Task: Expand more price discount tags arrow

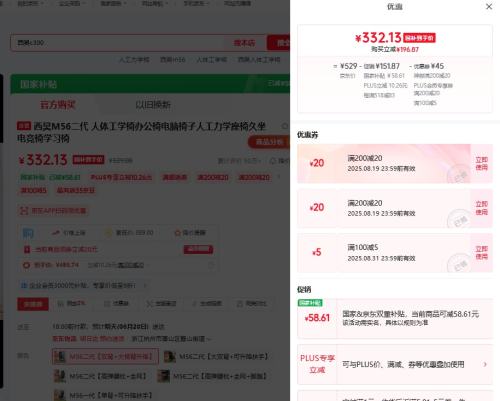Action: (x=279, y=177)
